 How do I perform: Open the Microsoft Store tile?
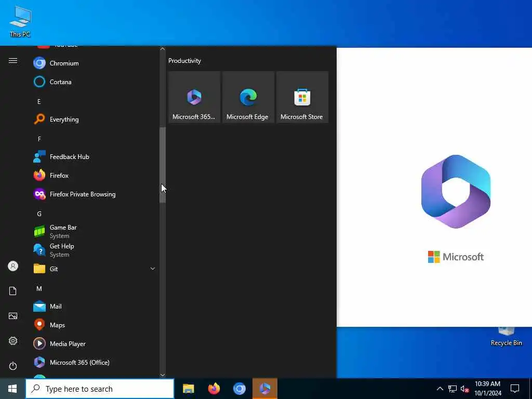(x=302, y=97)
